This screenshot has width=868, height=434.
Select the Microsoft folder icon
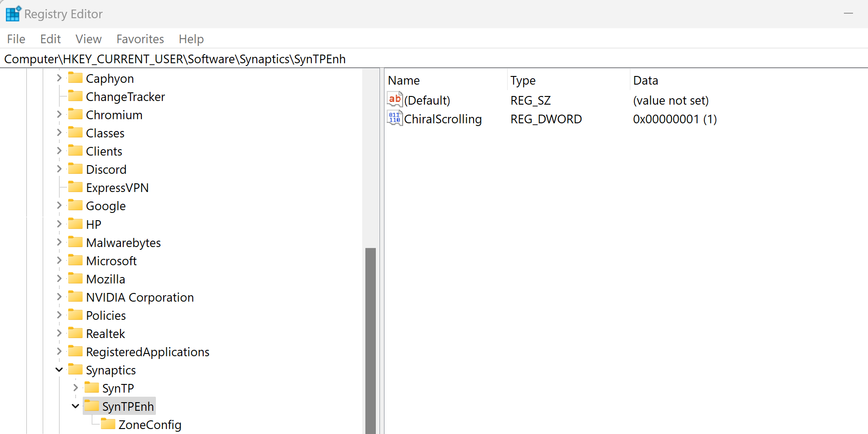pyautogui.click(x=75, y=260)
